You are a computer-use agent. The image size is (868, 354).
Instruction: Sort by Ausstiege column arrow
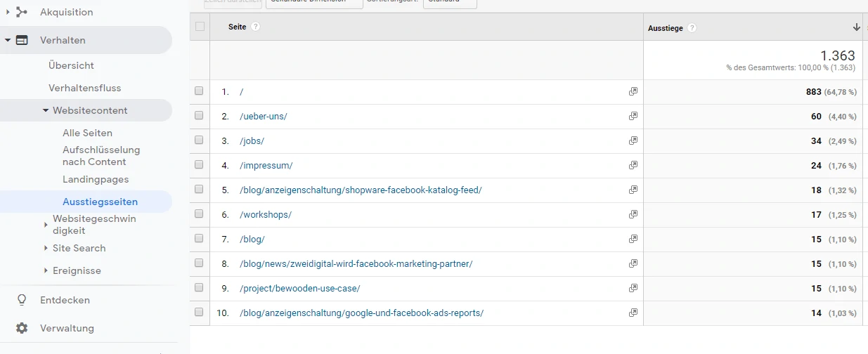point(856,27)
